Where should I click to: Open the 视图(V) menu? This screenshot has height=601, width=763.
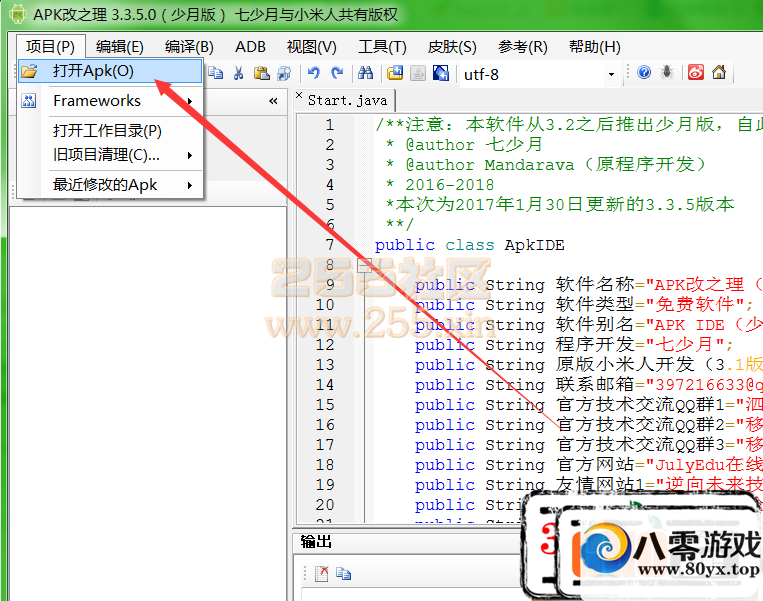[311, 47]
